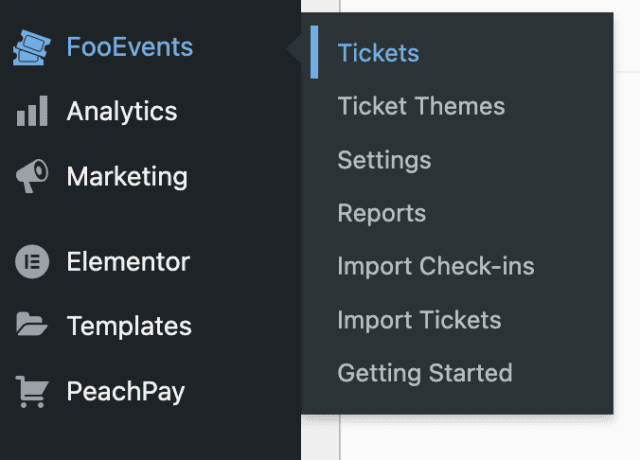
Task: Click the Analytics bar chart icon
Action: click(32, 111)
